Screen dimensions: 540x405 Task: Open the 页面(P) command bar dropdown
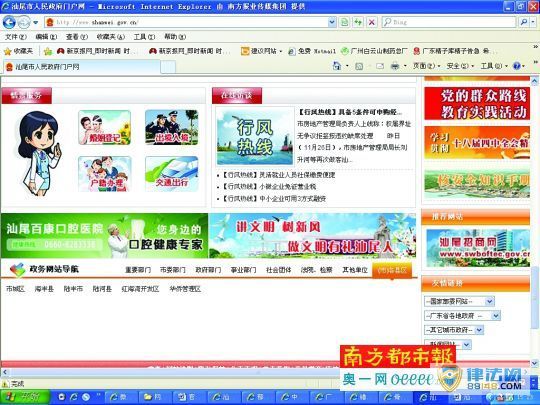click(427, 66)
